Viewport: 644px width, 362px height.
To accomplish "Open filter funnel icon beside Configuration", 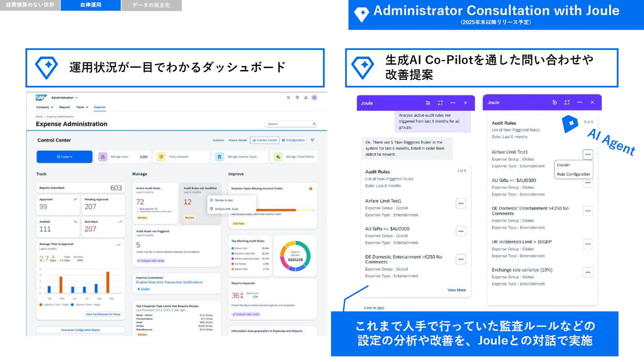I will tap(312, 140).
